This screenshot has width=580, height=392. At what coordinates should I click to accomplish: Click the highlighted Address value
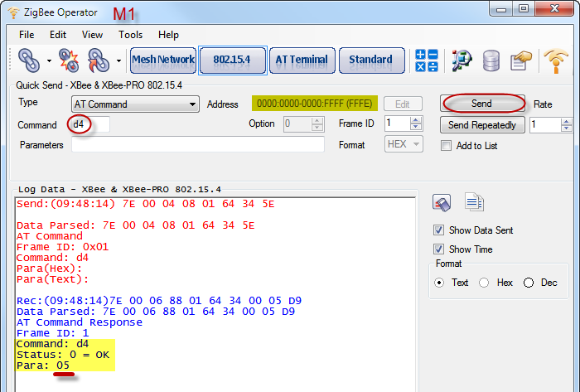click(315, 103)
